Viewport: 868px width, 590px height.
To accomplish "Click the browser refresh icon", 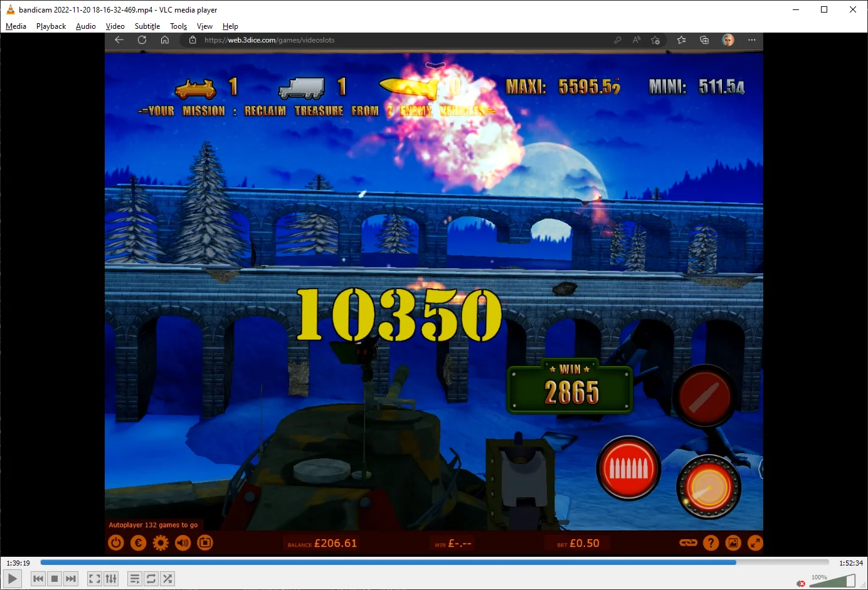I will [142, 40].
